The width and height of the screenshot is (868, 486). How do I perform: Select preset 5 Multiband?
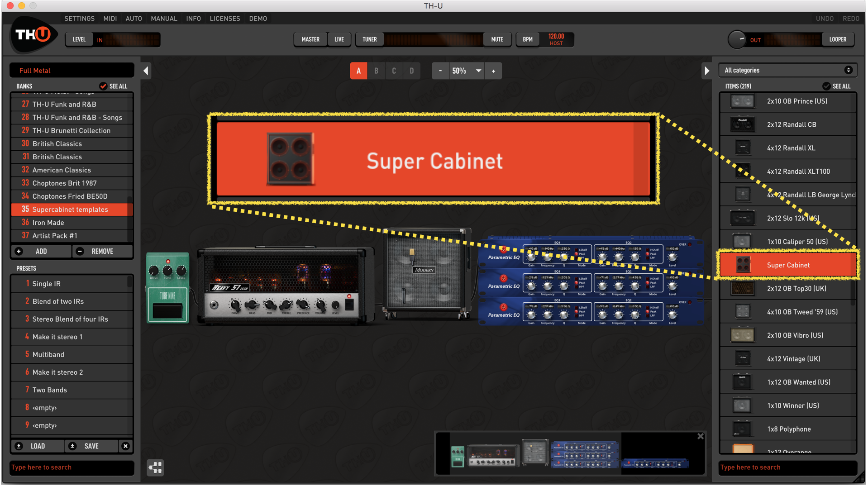click(72, 354)
